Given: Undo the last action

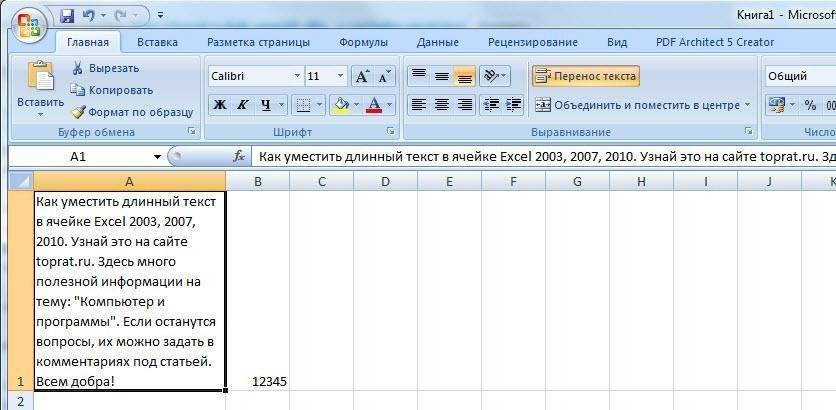Looking at the screenshot, I should tap(89, 16).
